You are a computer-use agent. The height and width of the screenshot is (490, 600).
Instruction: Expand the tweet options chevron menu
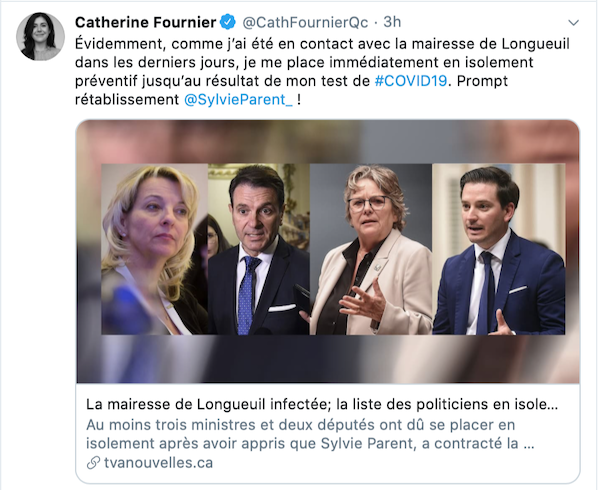[573, 23]
